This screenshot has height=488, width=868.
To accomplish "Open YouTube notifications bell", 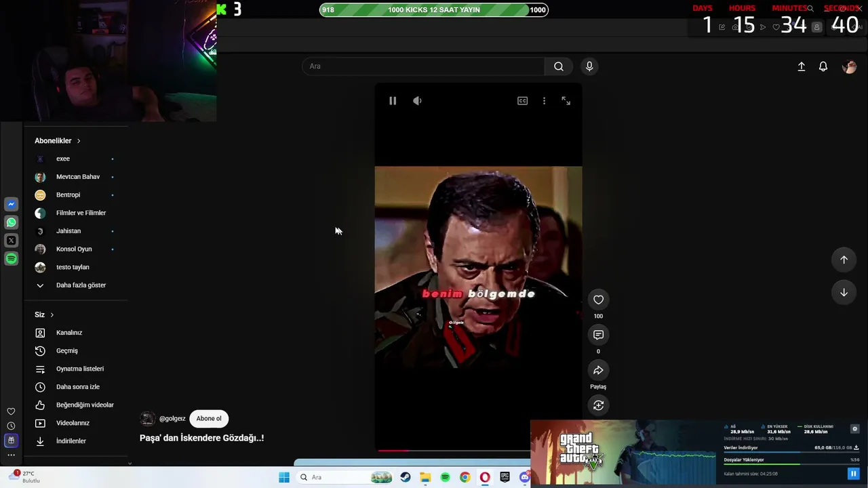I will pos(823,66).
